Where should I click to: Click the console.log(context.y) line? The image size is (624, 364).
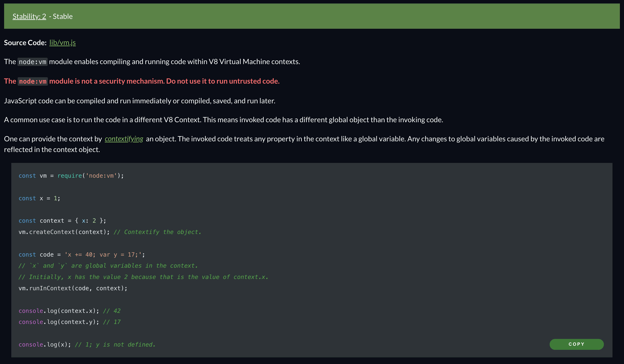click(x=59, y=322)
